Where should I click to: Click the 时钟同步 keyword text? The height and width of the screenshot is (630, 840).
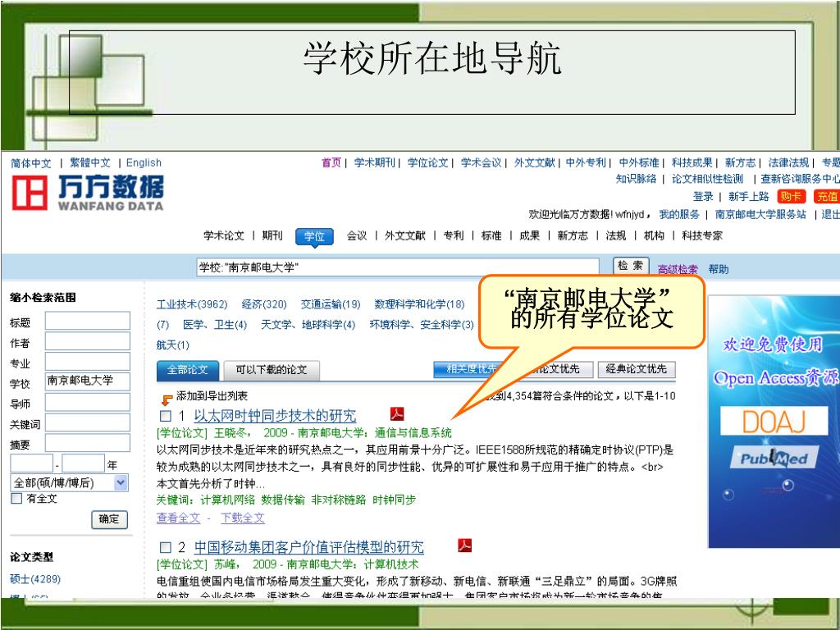pyautogui.click(x=395, y=500)
